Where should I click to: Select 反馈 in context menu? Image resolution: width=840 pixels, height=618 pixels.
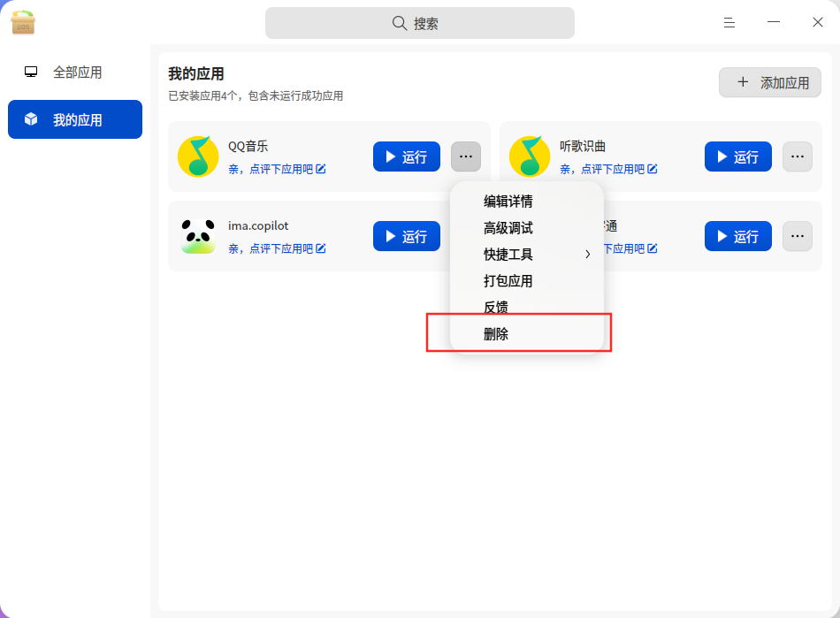(527, 308)
